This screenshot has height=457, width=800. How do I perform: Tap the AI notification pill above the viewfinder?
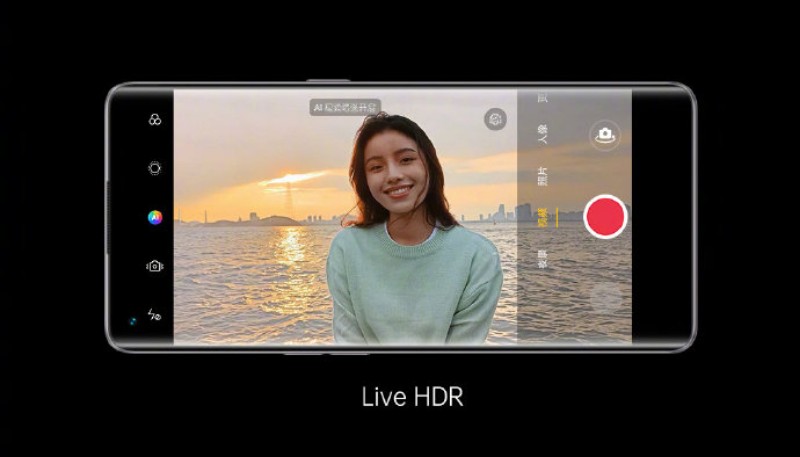tap(345, 108)
